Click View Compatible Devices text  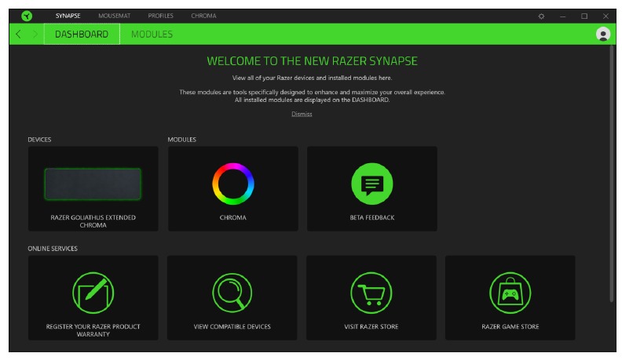click(x=232, y=327)
